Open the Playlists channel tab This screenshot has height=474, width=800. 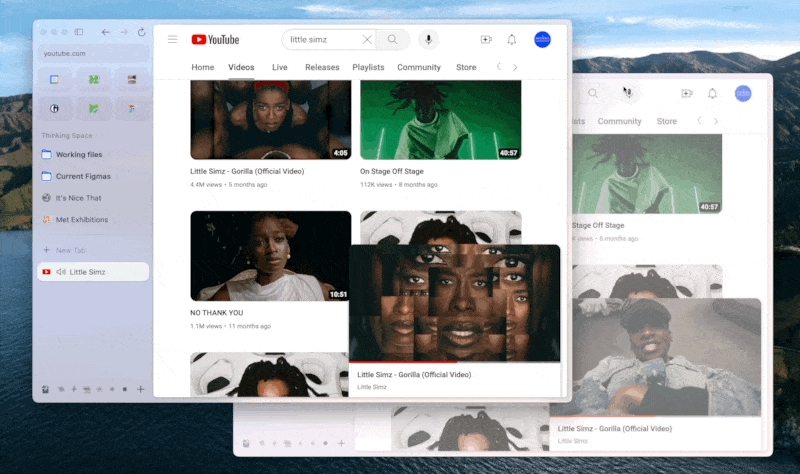pyautogui.click(x=368, y=67)
